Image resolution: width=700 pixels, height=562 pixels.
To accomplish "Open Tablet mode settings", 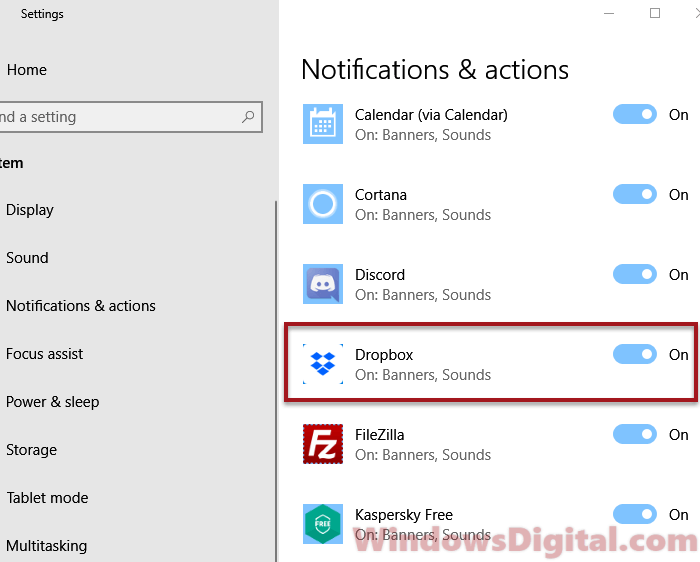I will [x=47, y=498].
